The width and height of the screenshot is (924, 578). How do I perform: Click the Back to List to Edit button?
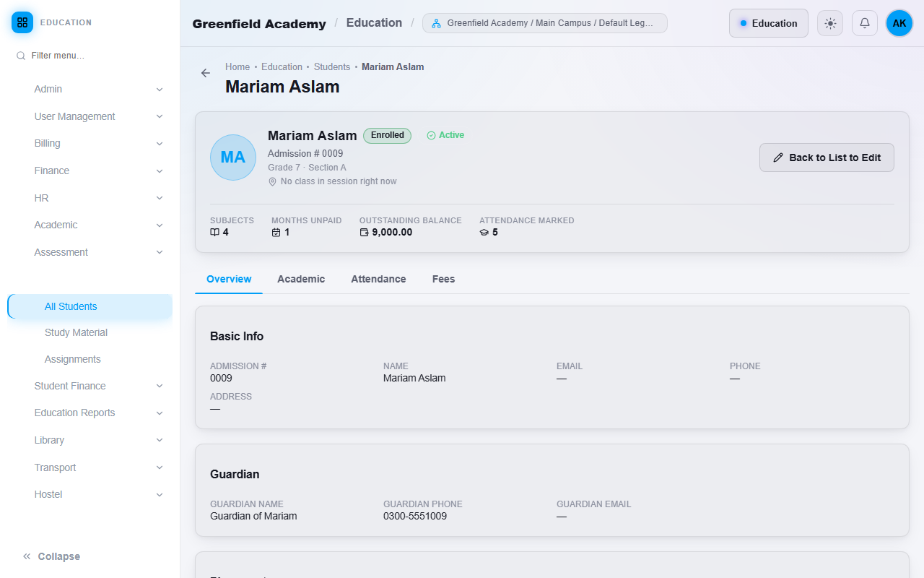[x=827, y=158]
